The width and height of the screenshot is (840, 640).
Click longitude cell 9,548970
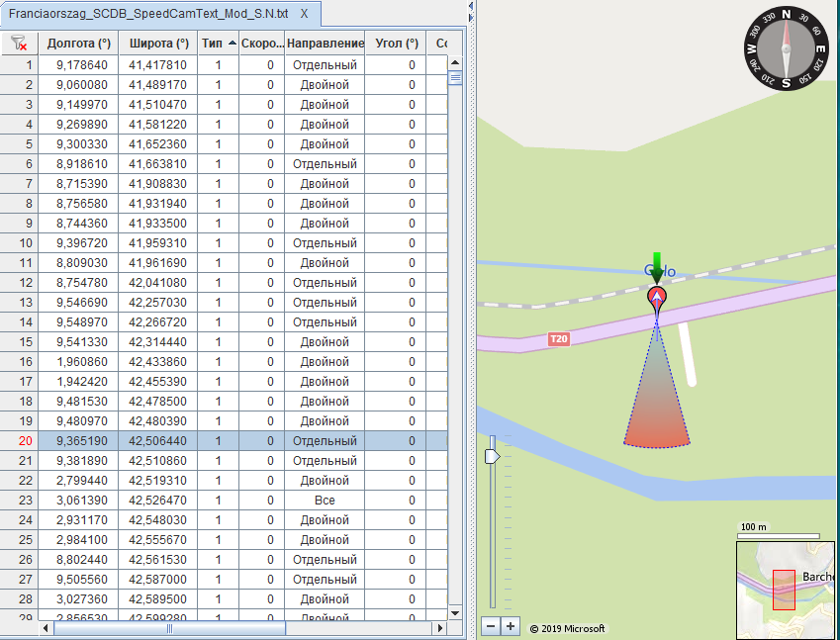78,322
